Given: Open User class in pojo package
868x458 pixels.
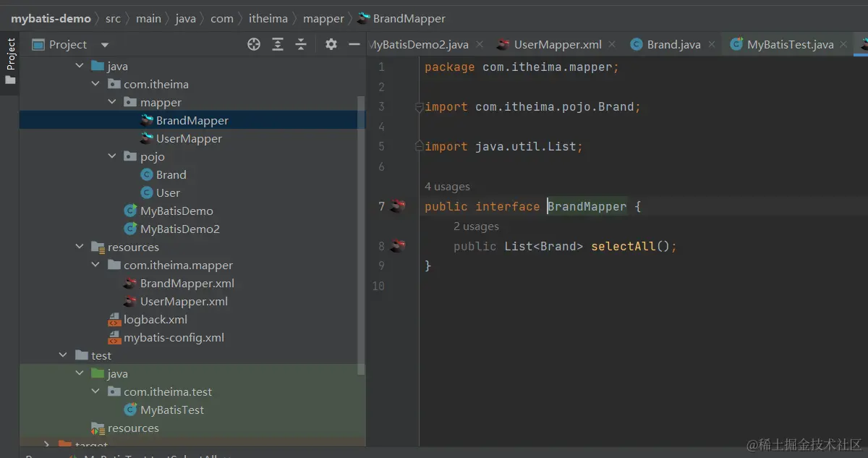Looking at the screenshot, I should 168,192.
